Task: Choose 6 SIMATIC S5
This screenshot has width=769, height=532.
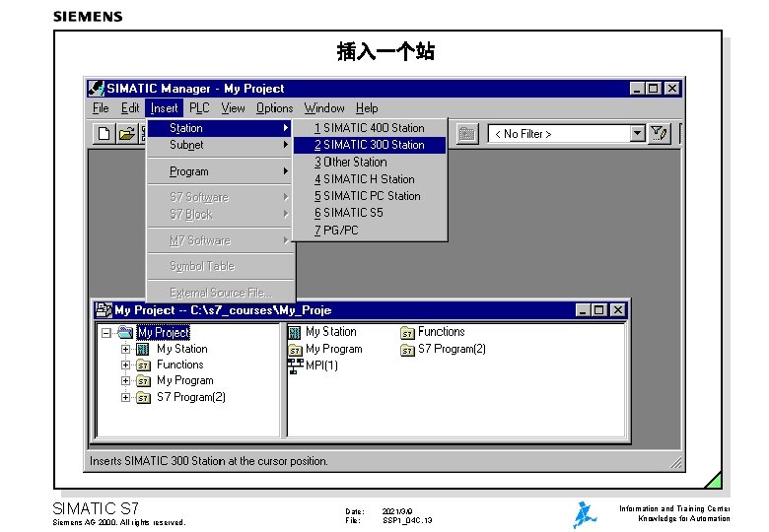Action: [x=370, y=213]
